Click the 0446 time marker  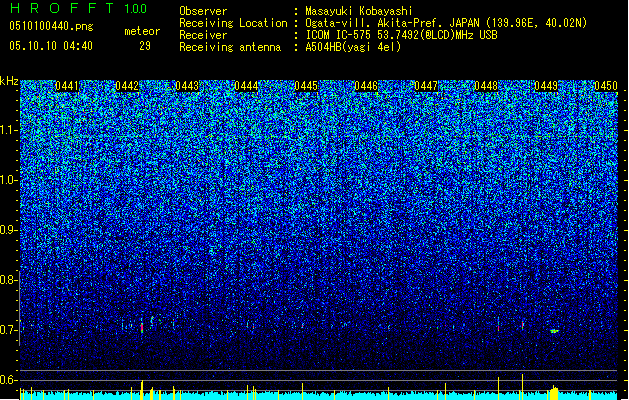click(366, 86)
